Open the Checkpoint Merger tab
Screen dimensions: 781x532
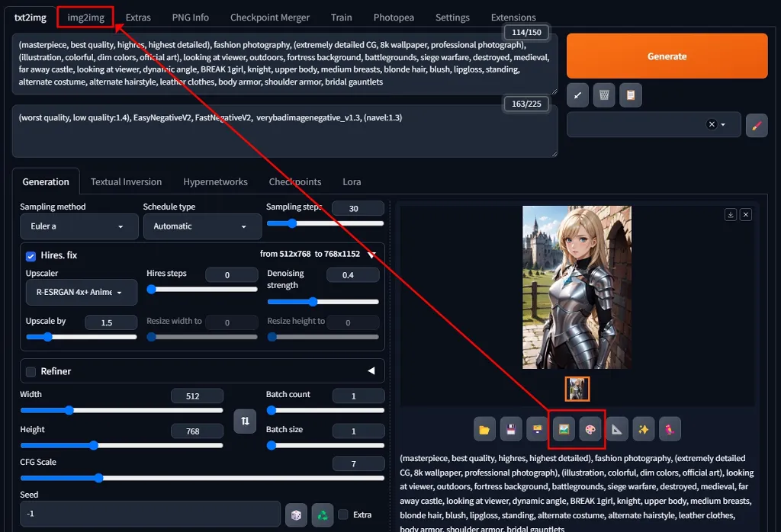click(269, 18)
